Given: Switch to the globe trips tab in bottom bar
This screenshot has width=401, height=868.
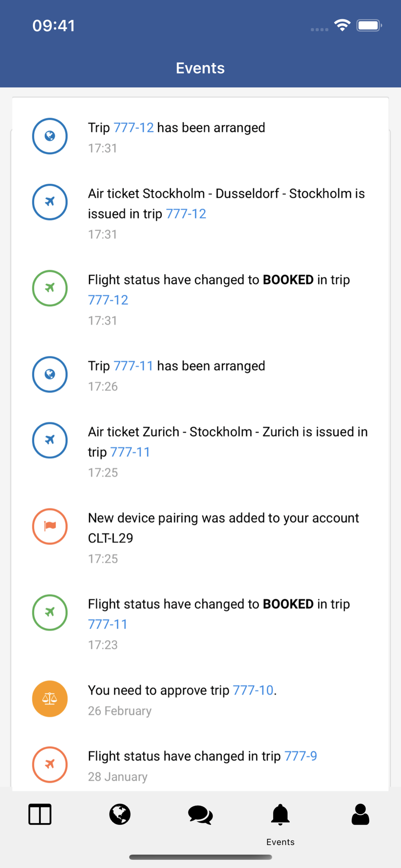Looking at the screenshot, I should tap(120, 814).
